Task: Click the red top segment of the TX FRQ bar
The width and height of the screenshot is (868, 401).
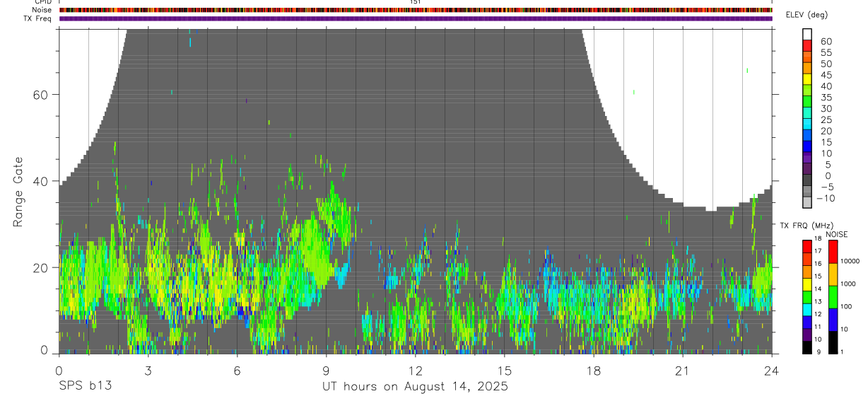Action: coord(807,245)
